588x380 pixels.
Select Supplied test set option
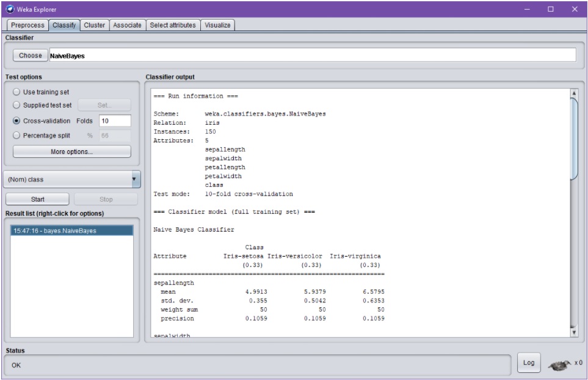coord(16,105)
